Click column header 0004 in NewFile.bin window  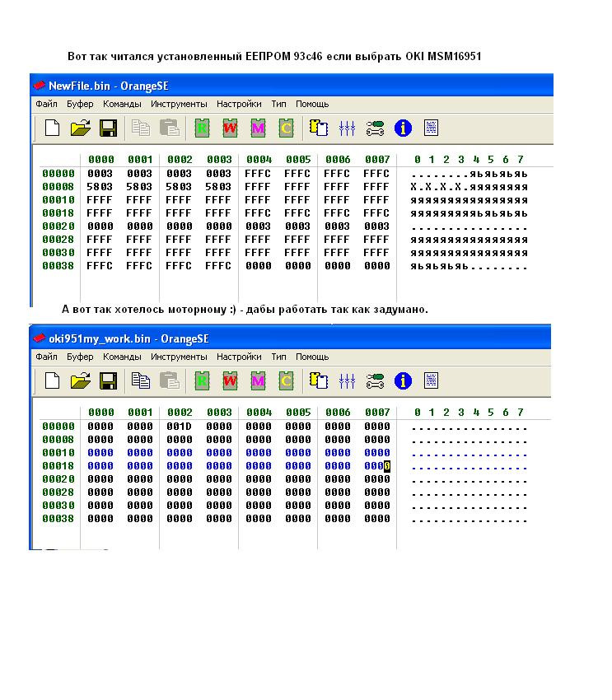pos(259,160)
